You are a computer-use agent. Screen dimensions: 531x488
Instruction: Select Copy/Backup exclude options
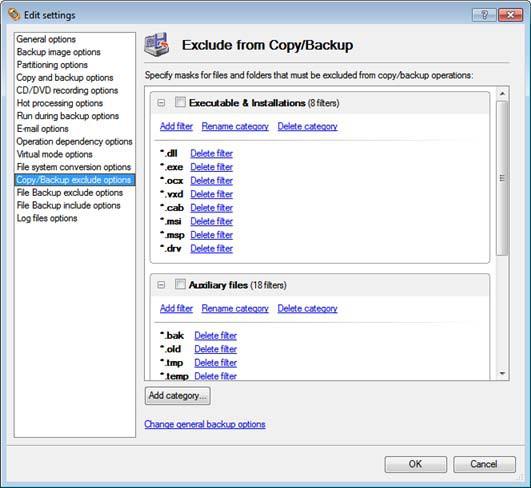pyautogui.click(x=75, y=180)
